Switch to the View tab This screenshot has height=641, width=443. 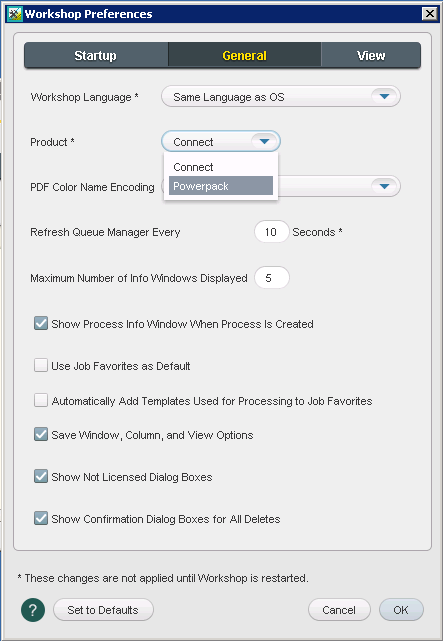[x=371, y=55]
